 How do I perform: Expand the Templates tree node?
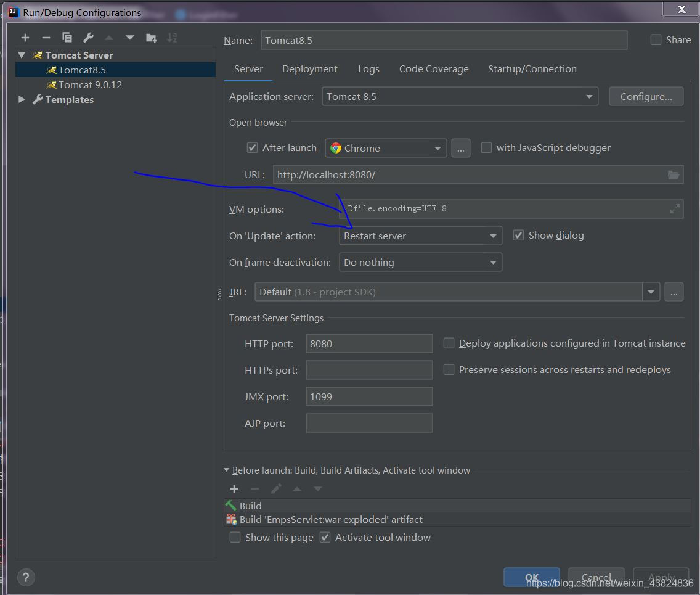click(x=22, y=99)
